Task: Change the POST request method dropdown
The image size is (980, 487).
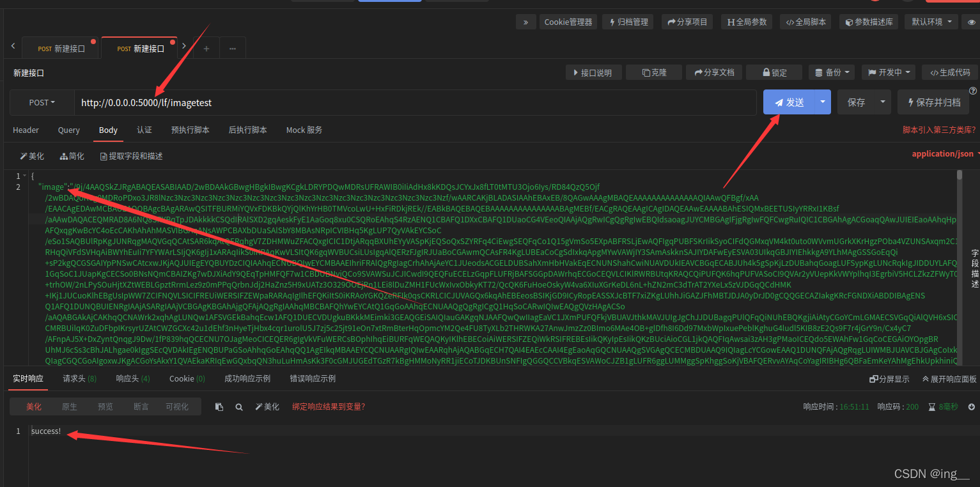Action: pyautogui.click(x=42, y=102)
